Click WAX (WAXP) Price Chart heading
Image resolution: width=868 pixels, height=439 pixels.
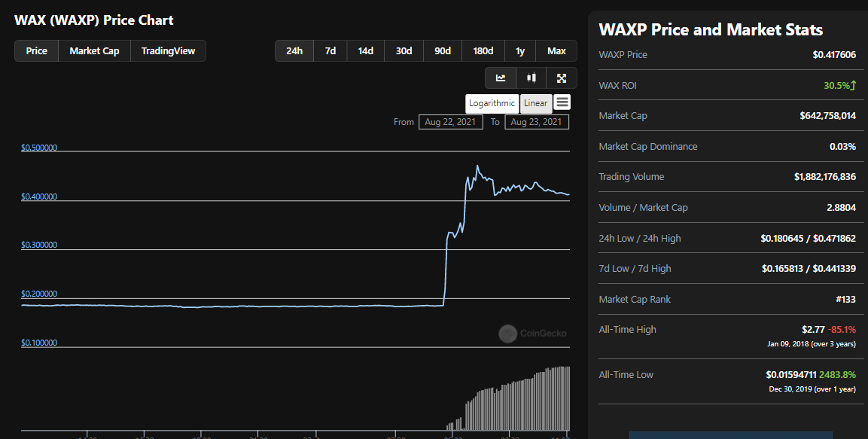click(93, 20)
